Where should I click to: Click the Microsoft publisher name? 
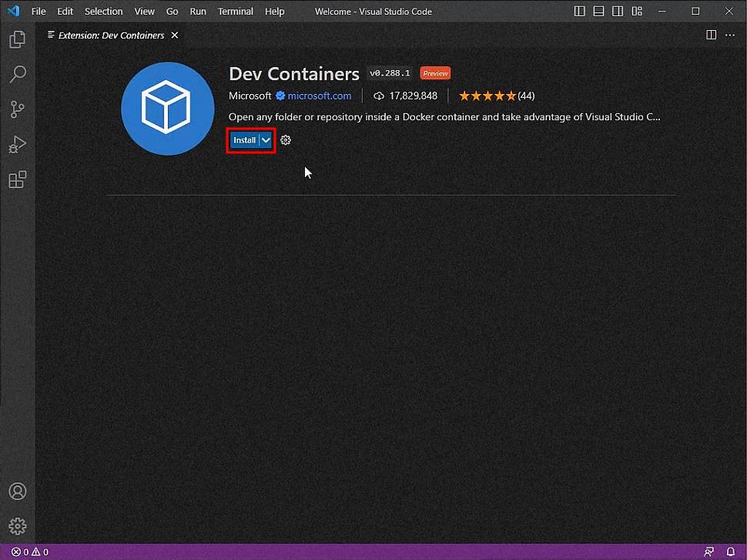(x=250, y=96)
